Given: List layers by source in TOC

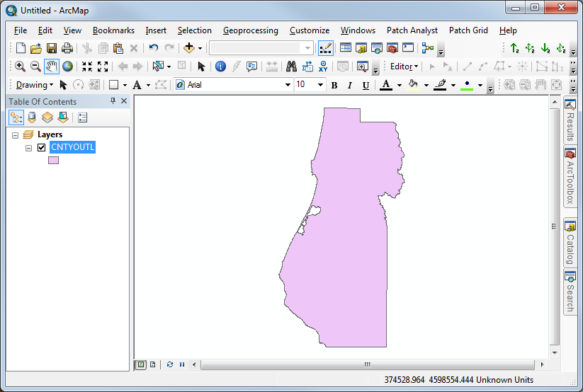Looking at the screenshot, I should tap(32, 117).
